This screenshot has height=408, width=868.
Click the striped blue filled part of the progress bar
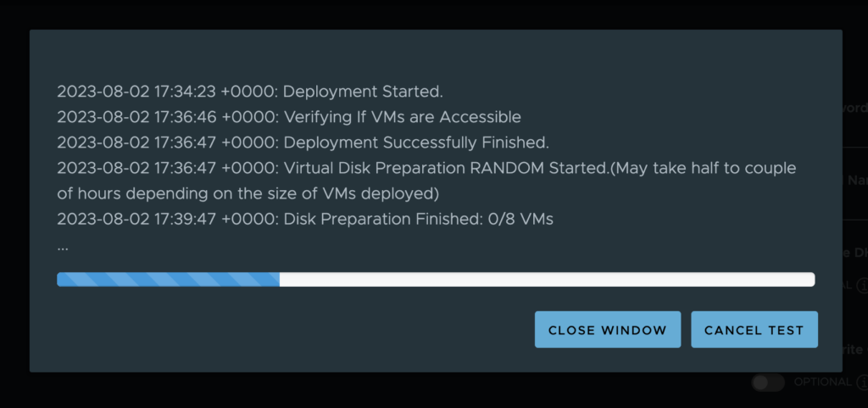pyautogui.click(x=169, y=280)
